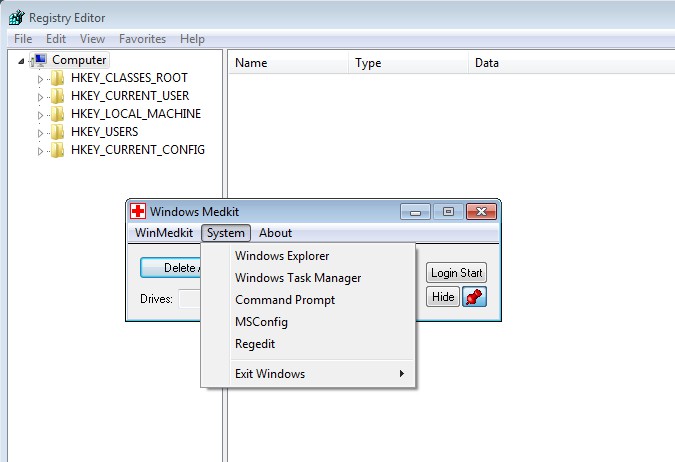The width and height of the screenshot is (675, 462).
Task: Select HKEY_USERS tree label
Action: (x=105, y=132)
